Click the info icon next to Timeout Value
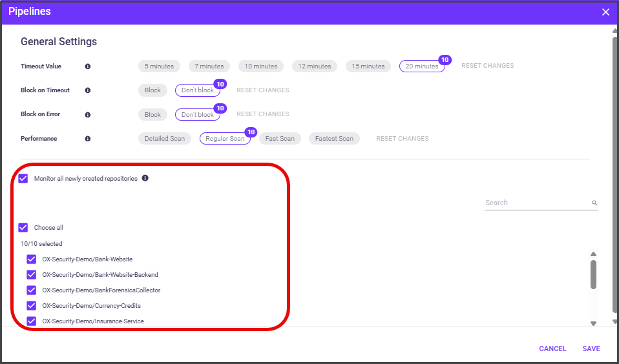Image resolution: width=619 pixels, height=364 pixels. pyautogui.click(x=88, y=66)
